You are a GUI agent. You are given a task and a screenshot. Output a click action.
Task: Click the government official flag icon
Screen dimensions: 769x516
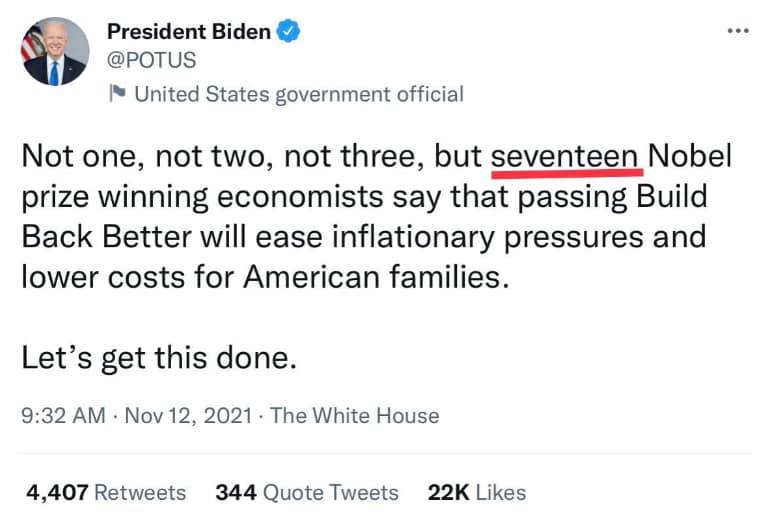coord(117,94)
